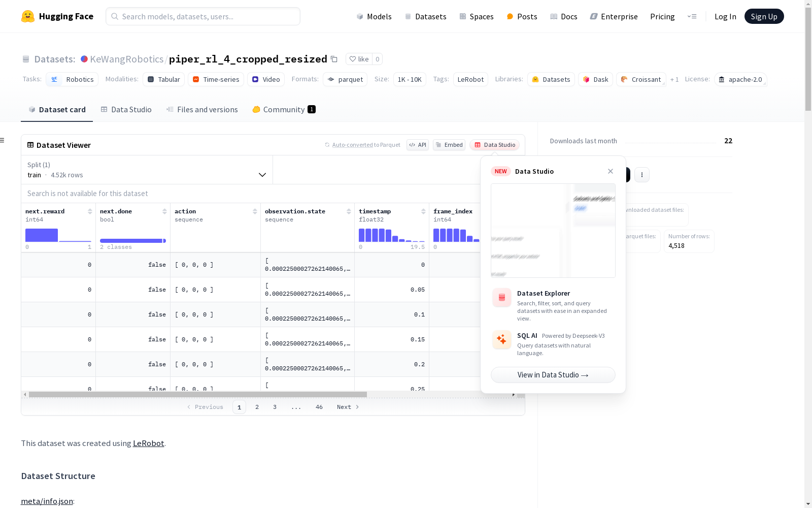Expand the Split train dropdown

[147, 170]
